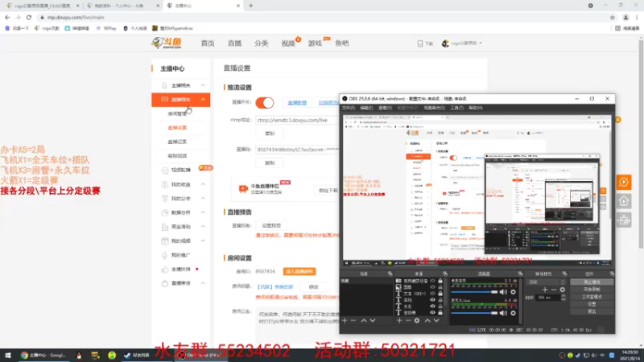Copy the rtmp address with 复制 button

pos(270,134)
